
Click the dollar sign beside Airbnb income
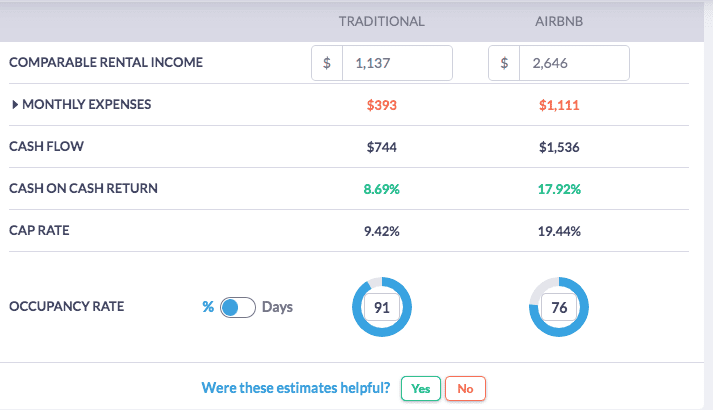pyautogui.click(x=505, y=63)
